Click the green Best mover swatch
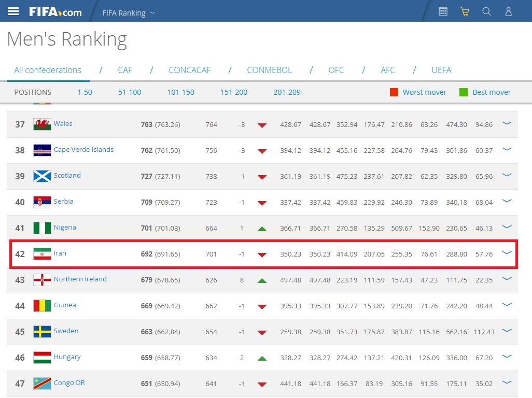The image size is (532, 398). click(464, 92)
